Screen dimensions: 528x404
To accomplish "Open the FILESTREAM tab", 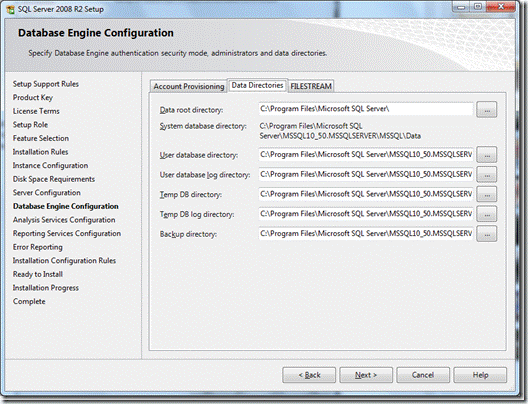I will (x=311, y=86).
